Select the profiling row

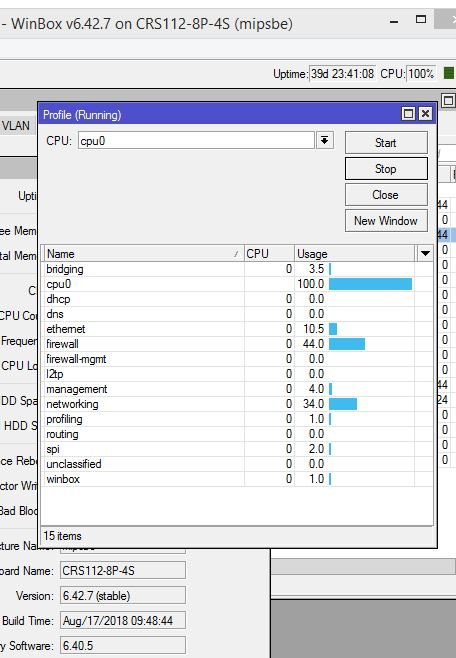(x=238, y=419)
